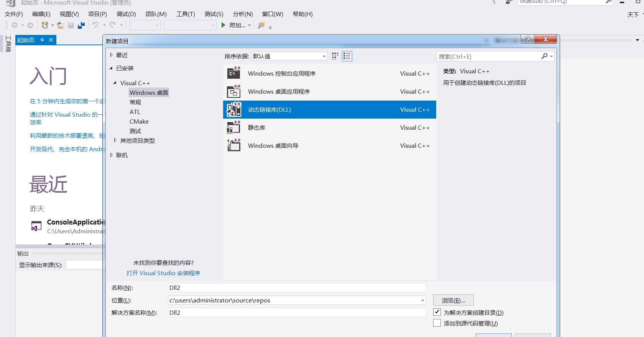Viewport: 644px width, 337px height.
Task: Click the Open File folder icon
Action: pos(61,25)
